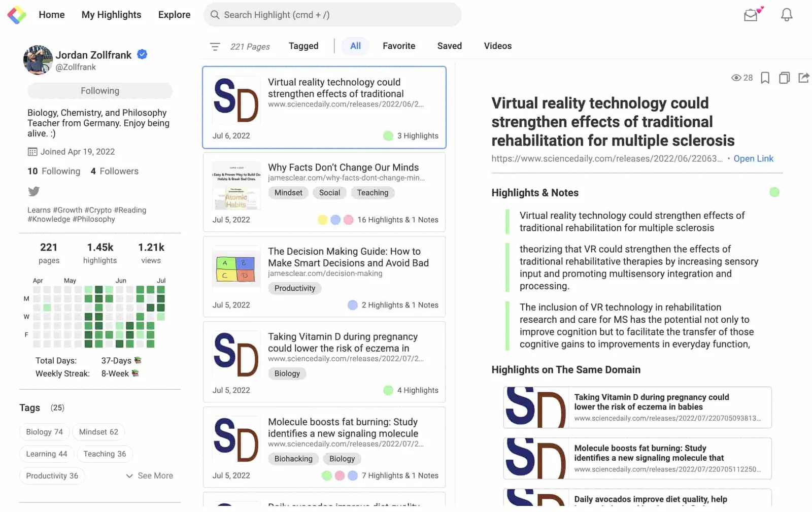Select the #Philosophy hashtag in profile
This screenshot has height=512, width=812.
tap(94, 219)
